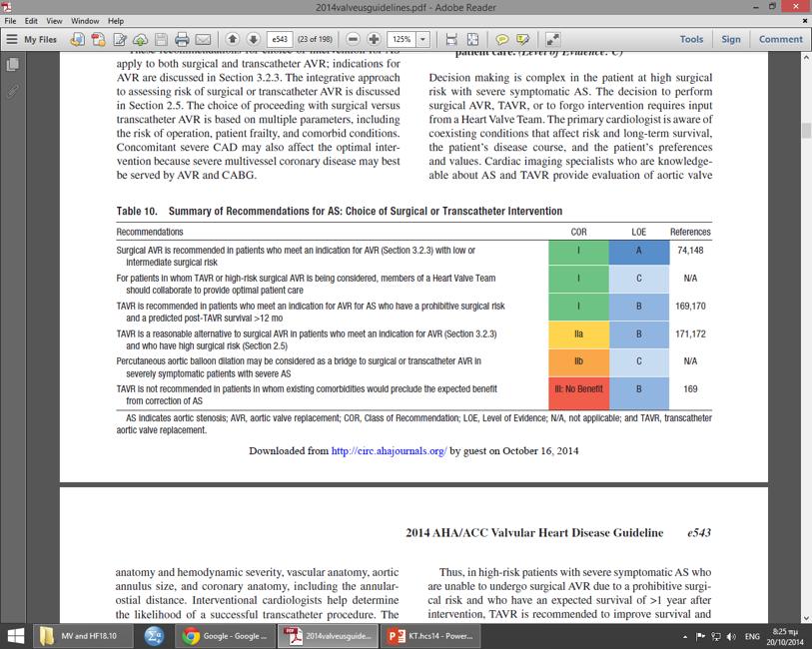The width and height of the screenshot is (812, 649).
Task: Open the View menu
Action: click(x=54, y=21)
